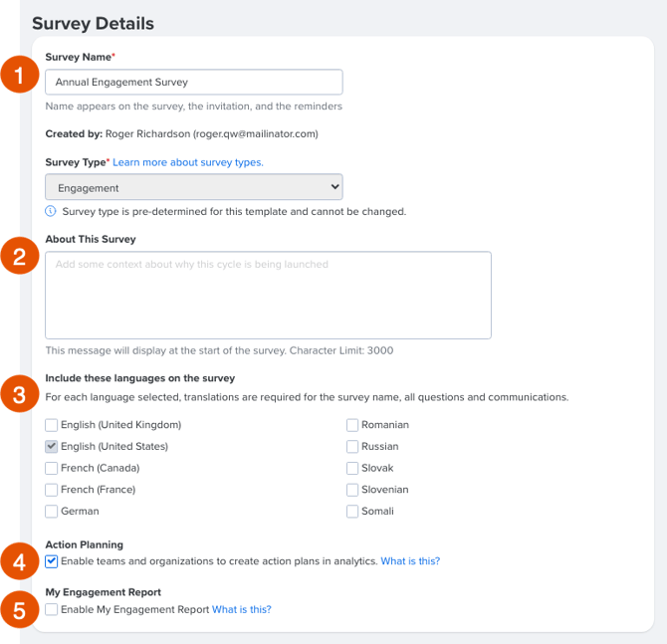Screen dimensions: 667x644
Task: Check the Somali language option
Action: tap(352, 511)
